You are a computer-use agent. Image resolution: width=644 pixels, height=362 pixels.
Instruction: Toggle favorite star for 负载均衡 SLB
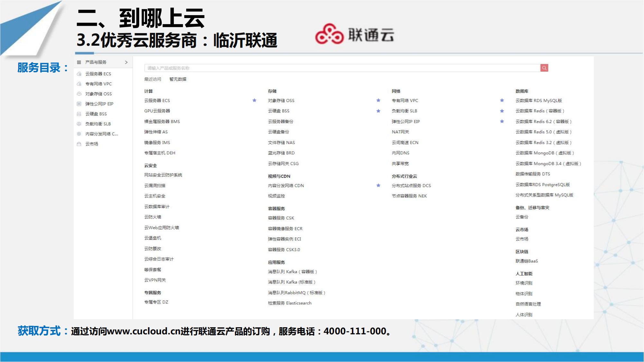502,111
